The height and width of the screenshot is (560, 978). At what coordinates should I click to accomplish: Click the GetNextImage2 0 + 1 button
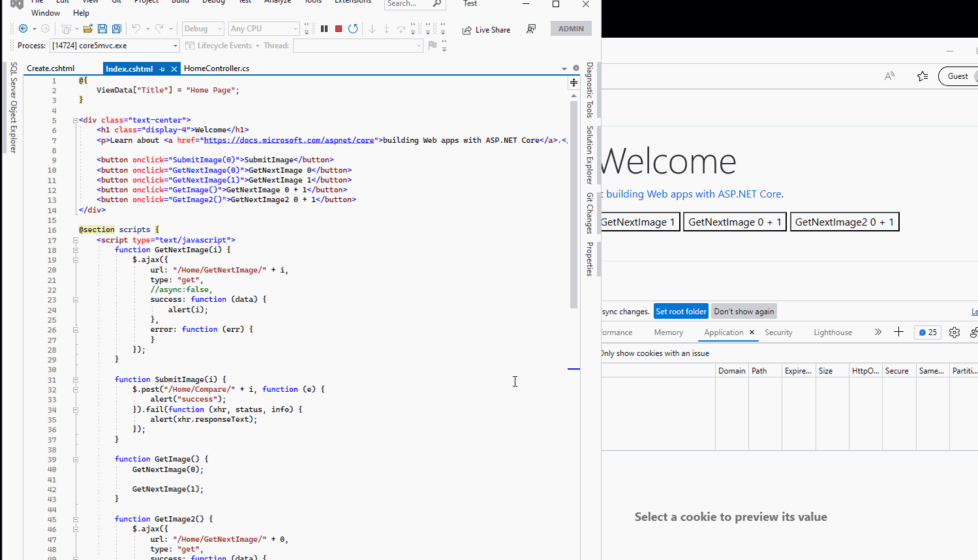844,222
